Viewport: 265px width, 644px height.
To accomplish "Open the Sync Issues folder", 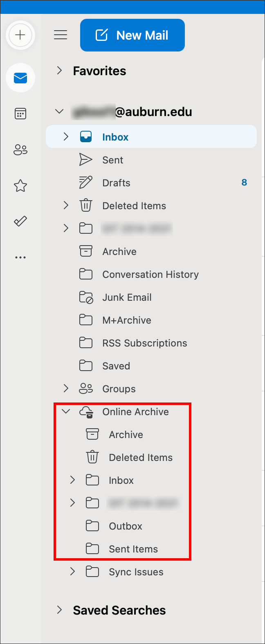I will point(136,572).
